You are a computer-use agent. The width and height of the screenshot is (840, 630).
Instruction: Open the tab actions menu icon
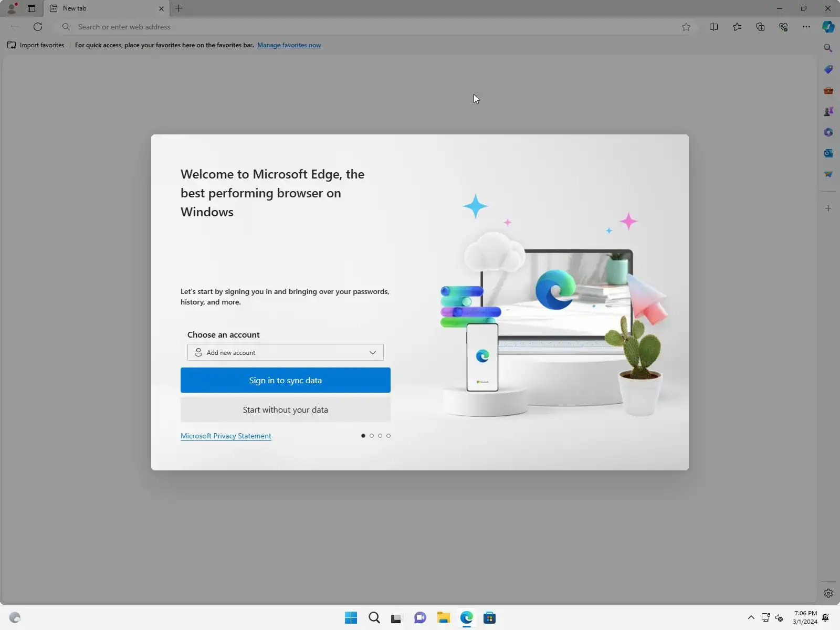click(x=31, y=8)
